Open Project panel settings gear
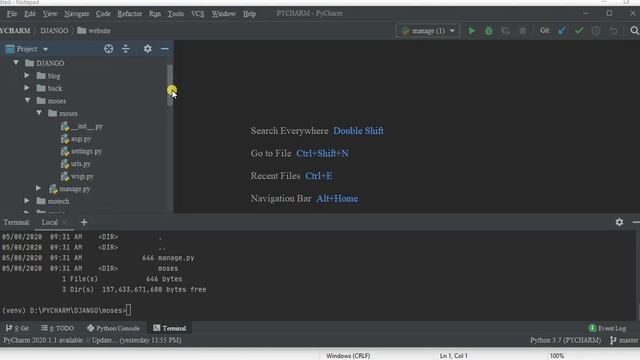640x360 pixels. (147, 49)
